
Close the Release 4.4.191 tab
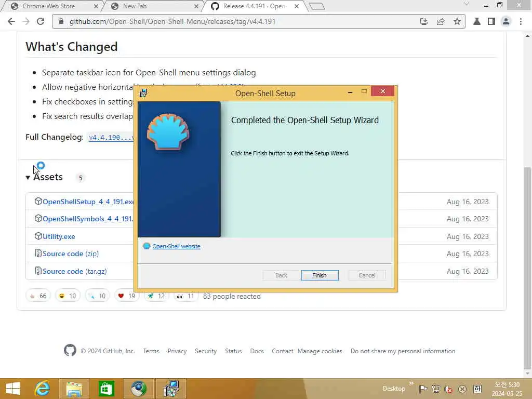[x=297, y=6]
